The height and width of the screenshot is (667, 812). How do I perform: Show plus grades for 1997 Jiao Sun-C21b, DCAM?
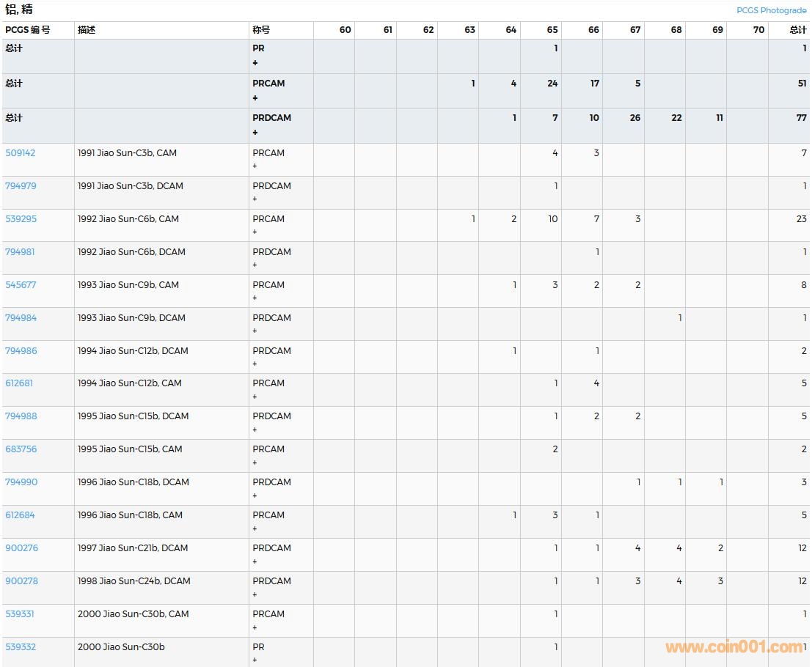(255, 561)
